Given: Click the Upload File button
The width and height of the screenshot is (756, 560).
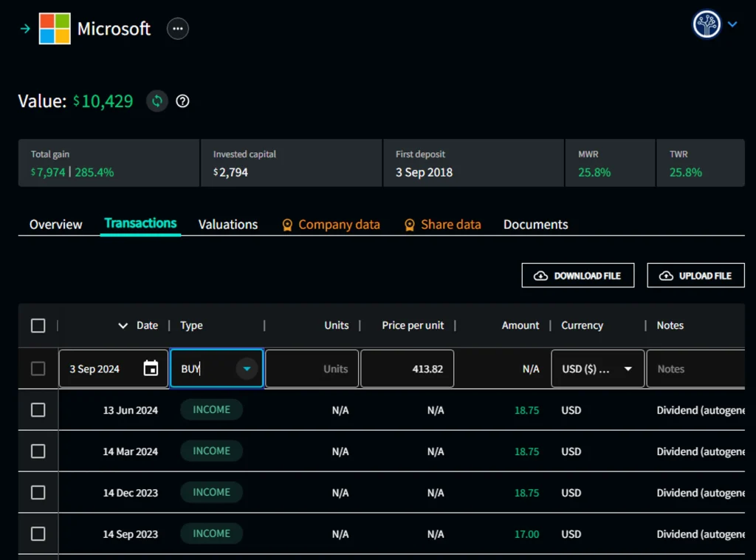Looking at the screenshot, I should coord(695,275).
